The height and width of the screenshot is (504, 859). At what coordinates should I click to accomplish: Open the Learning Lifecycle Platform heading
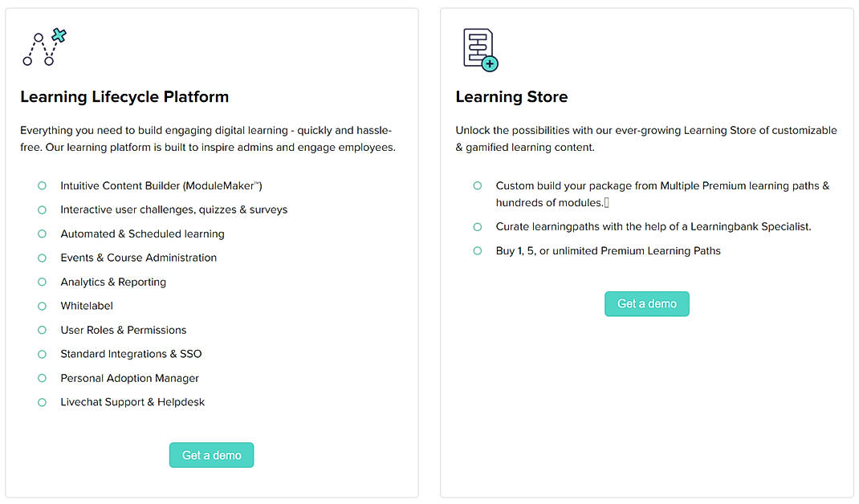point(124,96)
